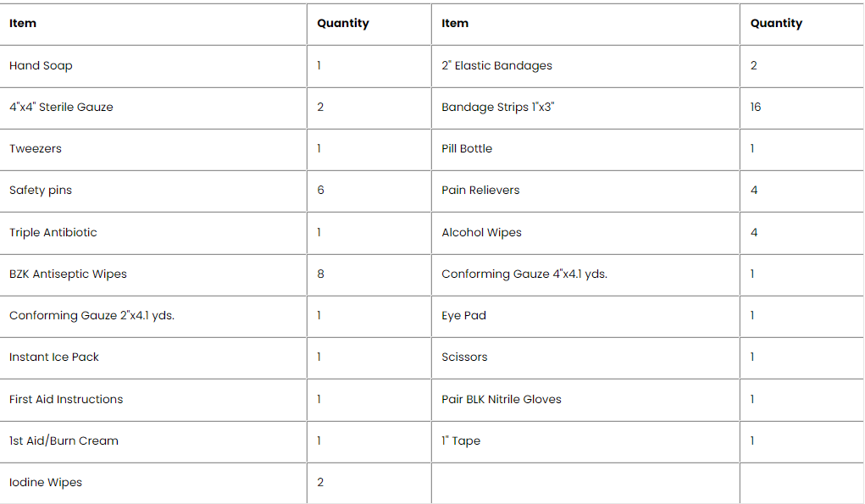865x504 pixels.
Task: Select the Instant Ice Pack cell
Action: click(54, 357)
